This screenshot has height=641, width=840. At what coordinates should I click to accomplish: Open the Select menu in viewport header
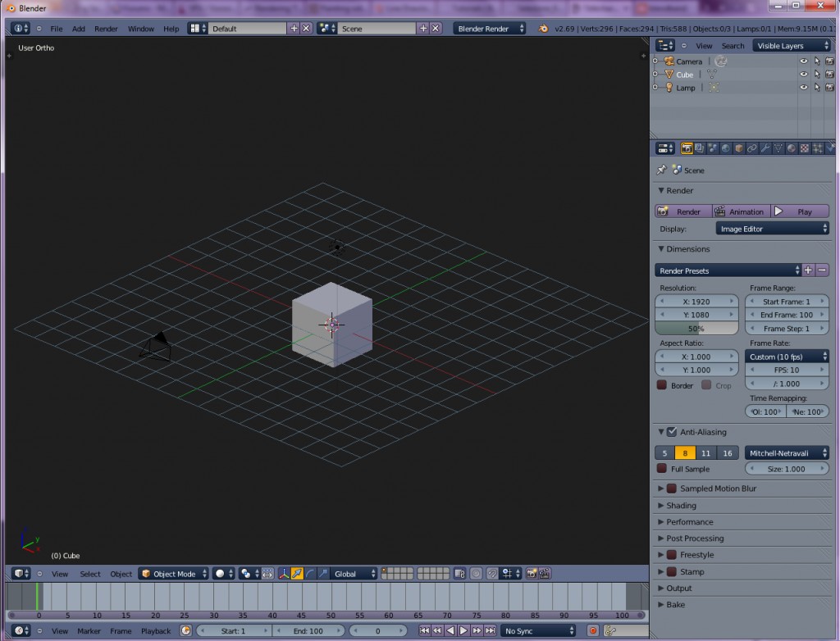pos(89,573)
